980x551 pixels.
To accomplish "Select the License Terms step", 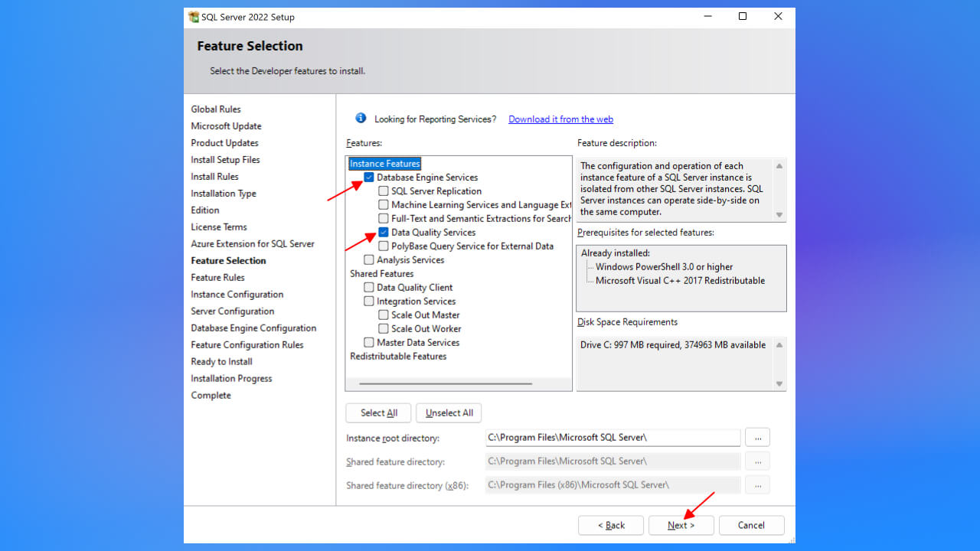I will point(219,227).
